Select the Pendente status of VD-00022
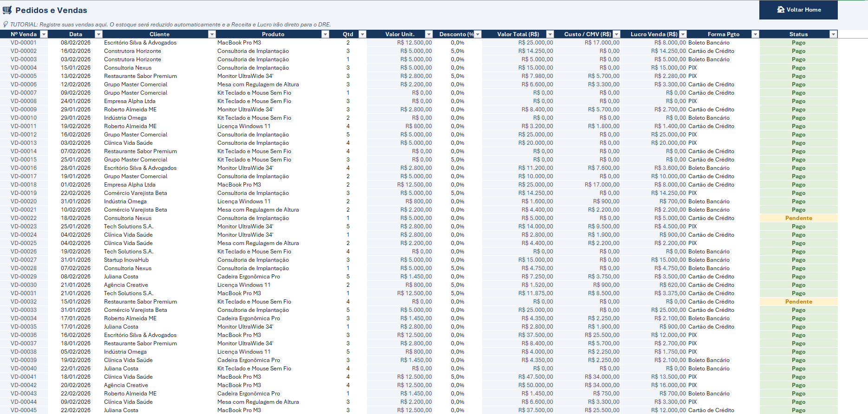Viewport: 868px width, 414px height. [798, 218]
